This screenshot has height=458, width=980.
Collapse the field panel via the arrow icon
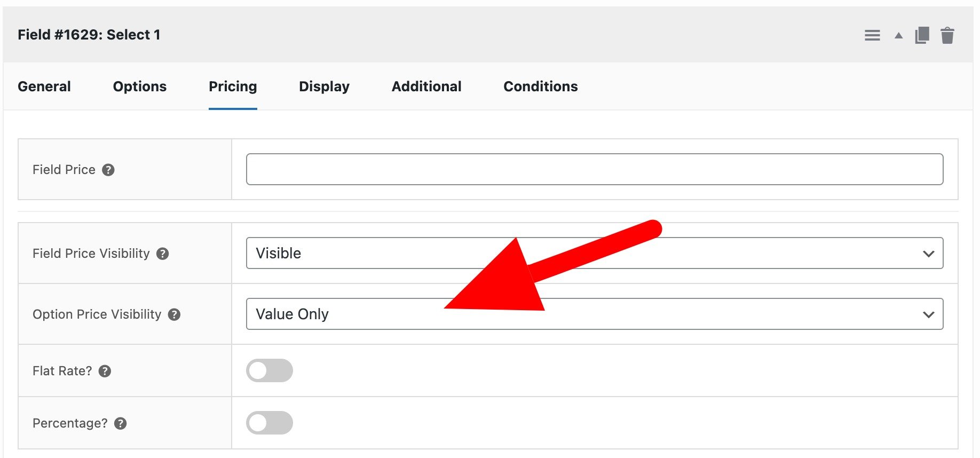coord(897,36)
